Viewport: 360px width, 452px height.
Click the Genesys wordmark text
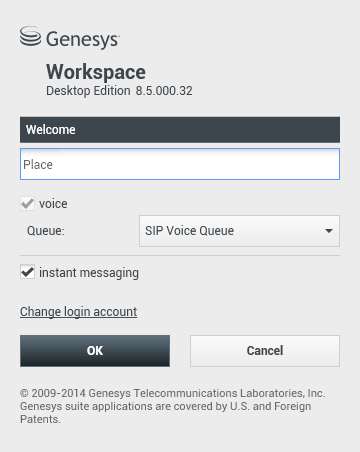(83, 40)
